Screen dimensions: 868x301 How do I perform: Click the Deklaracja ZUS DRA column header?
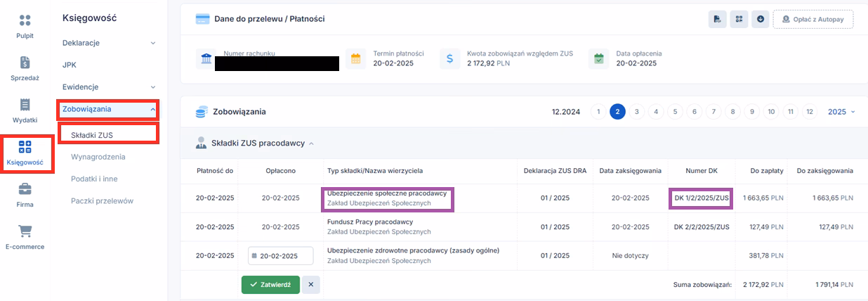coord(555,171)
